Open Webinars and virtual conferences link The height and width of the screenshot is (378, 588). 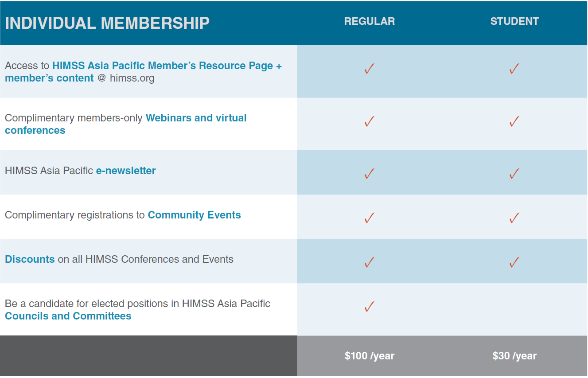(196, 118)
